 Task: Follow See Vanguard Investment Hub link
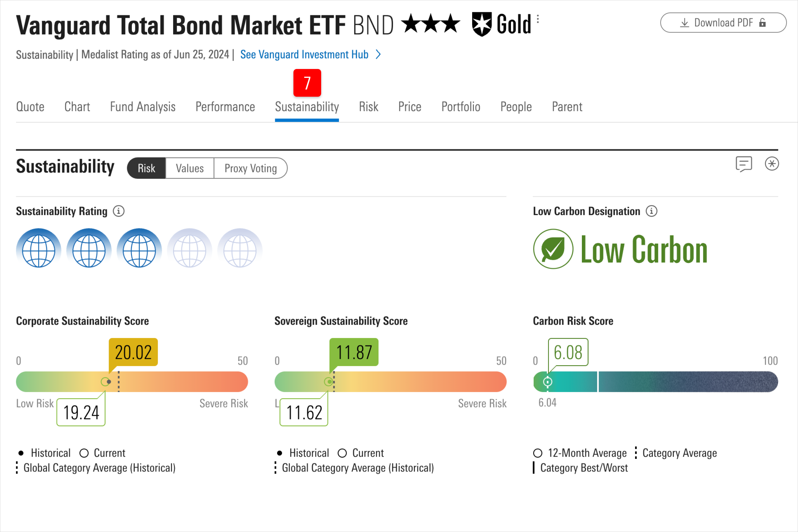click(304, 55)
